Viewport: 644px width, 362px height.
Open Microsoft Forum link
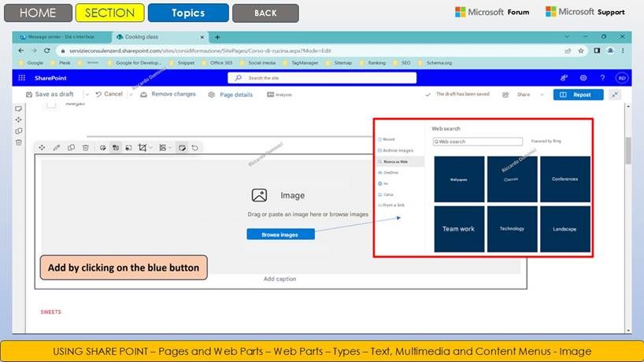tap(492, 13)
